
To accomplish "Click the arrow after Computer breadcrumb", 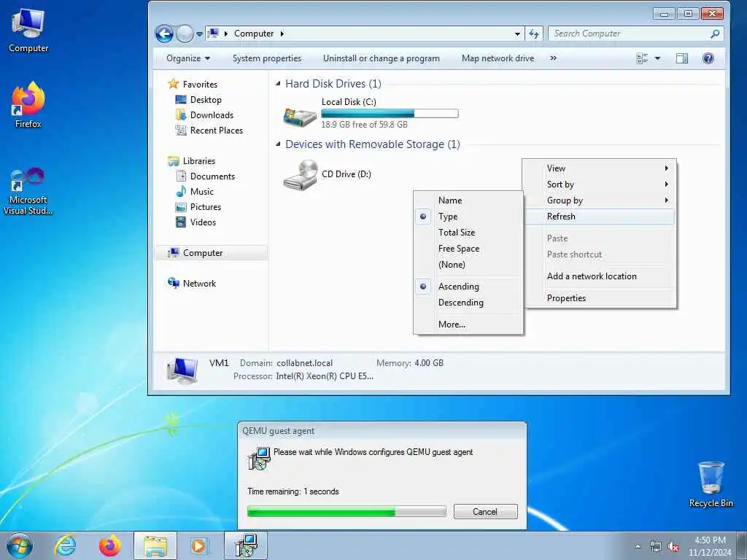I will [x=282, y=34].
